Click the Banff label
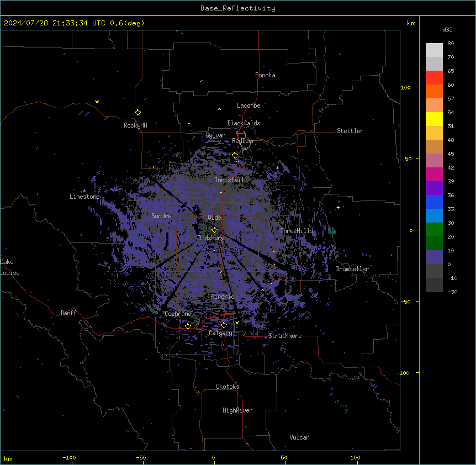Image resolution: width=476 pixels, height=465 pixels. 68,313
